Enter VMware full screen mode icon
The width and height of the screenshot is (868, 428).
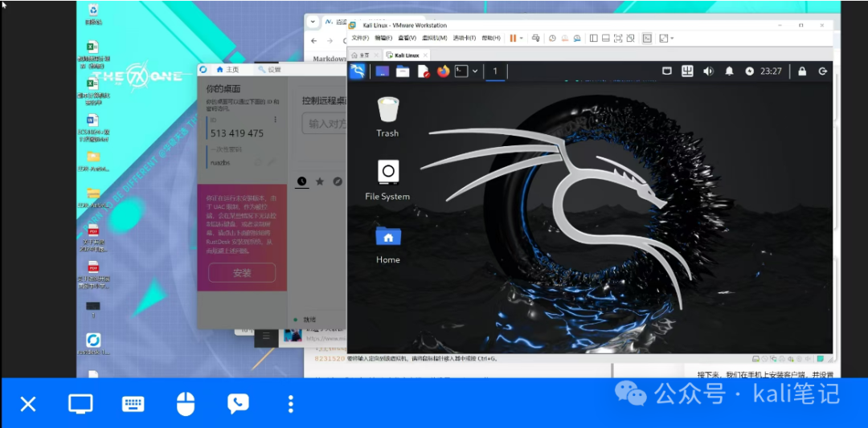[618, 39]
